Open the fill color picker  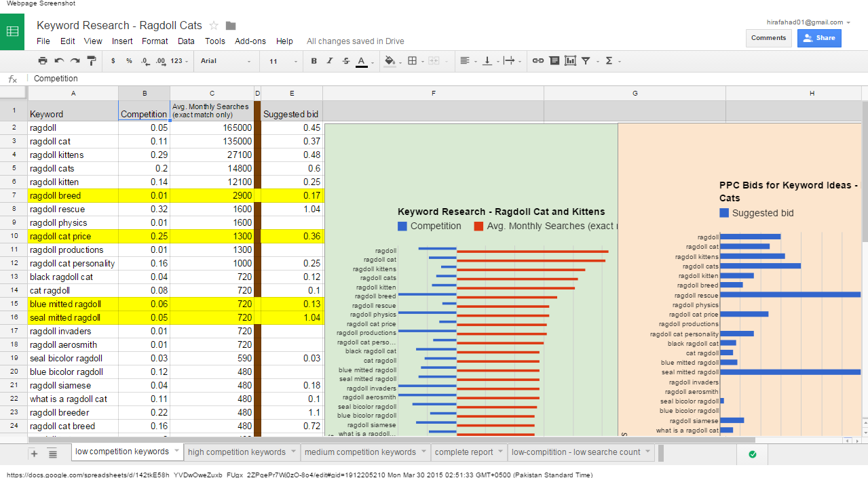pyautogui.click(x=390, y=61)
